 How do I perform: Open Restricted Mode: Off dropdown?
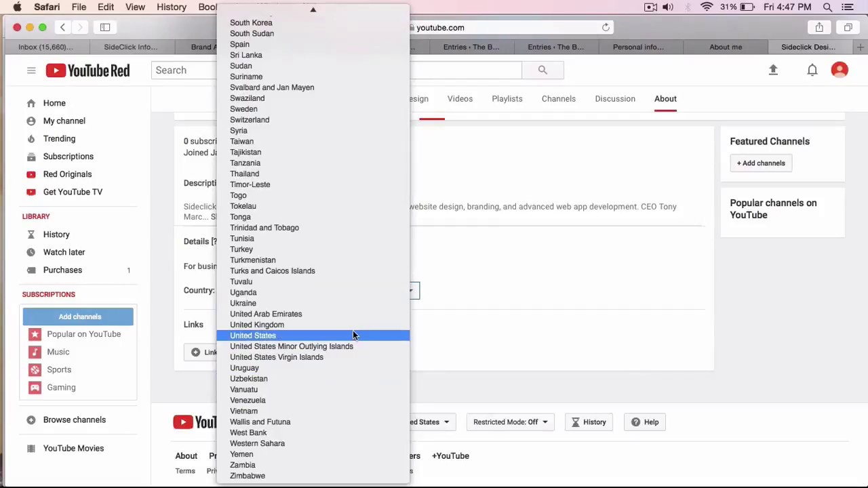(x=510, y=422)
